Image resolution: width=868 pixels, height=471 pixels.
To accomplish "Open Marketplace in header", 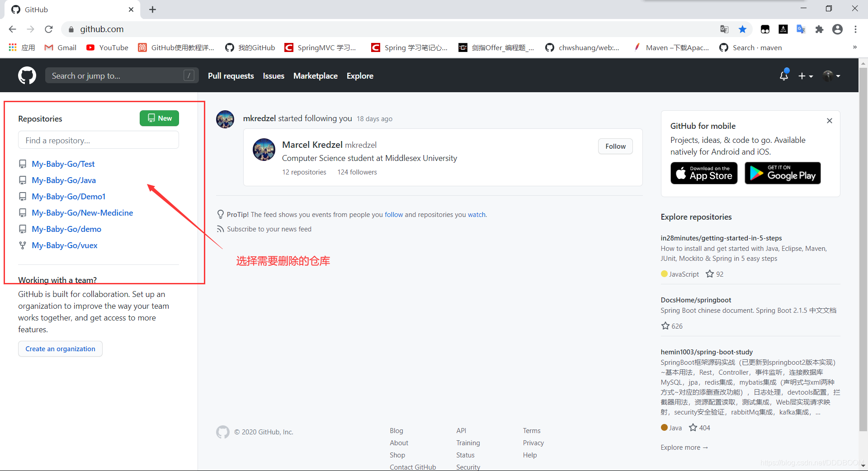I will click(316, 76).
